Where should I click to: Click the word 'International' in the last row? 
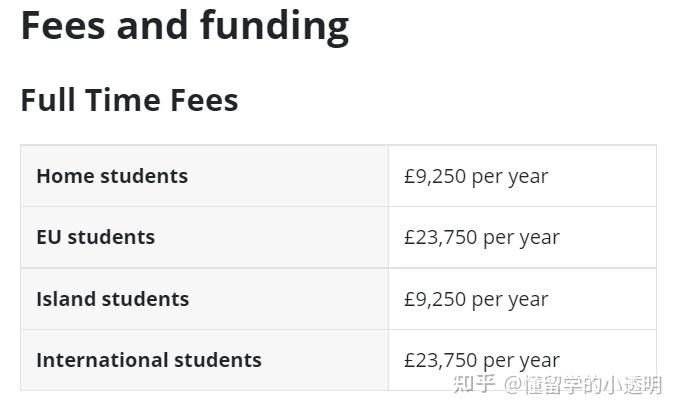102,360
